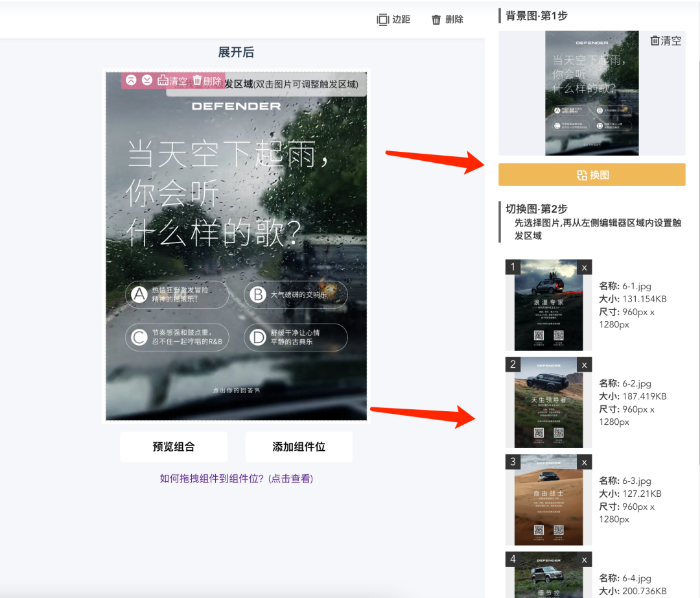Screen dimensions: 700x598
Task: Click the number 1 badge on first thumbnail
Action: [513, 267]
